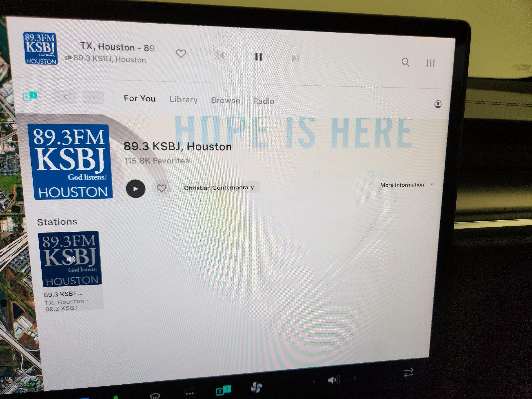Image resolution: width=532 pixels, height=399 pixels.
Task: Select the 89.3FM KSBJ tile under Stations
Action: 70,259
